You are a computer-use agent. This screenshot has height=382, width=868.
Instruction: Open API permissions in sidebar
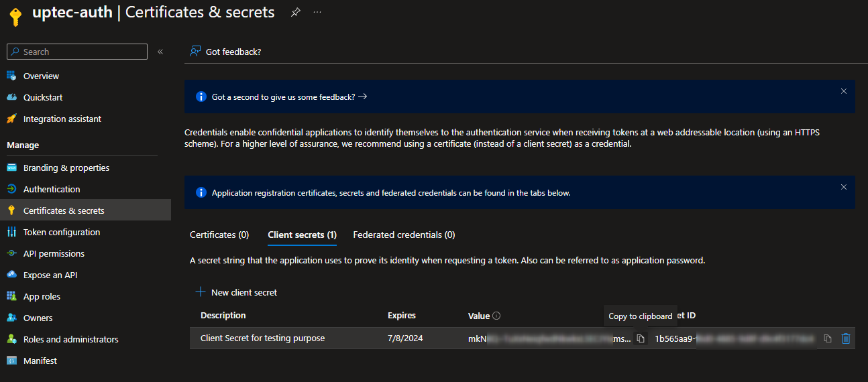54,254
